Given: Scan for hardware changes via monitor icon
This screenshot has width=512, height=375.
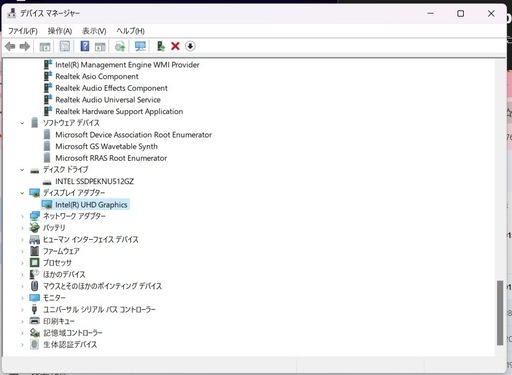Looking at the screenshot, I should click(140, 46).
